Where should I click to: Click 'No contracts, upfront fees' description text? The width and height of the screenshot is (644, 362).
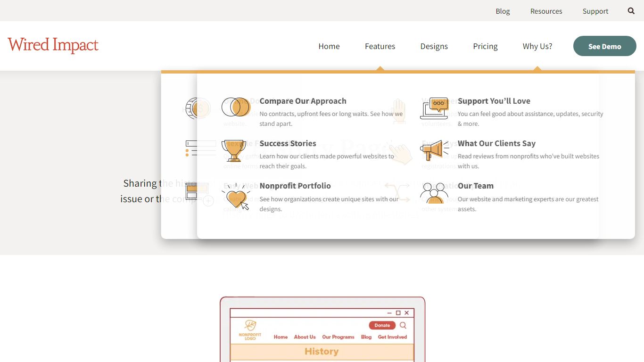click(x=331, y=119)
